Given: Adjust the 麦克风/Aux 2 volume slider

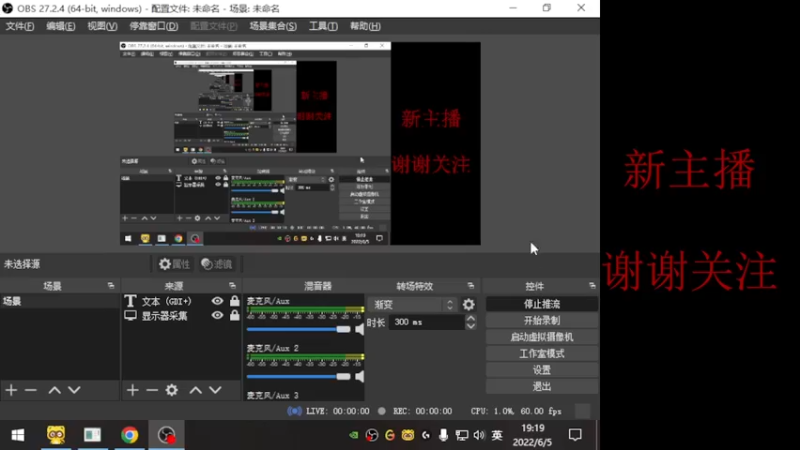Looking at the screenshot, I should tap(298, 377).
